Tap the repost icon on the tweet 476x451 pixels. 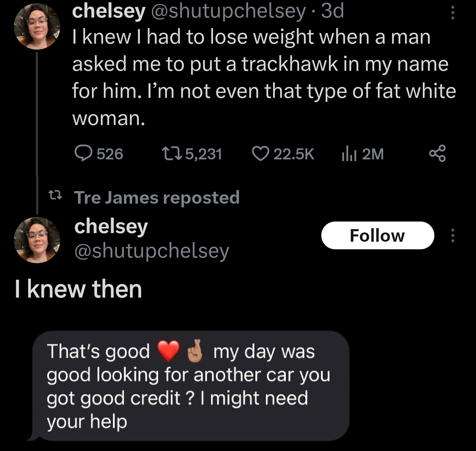tap(172, 153)
